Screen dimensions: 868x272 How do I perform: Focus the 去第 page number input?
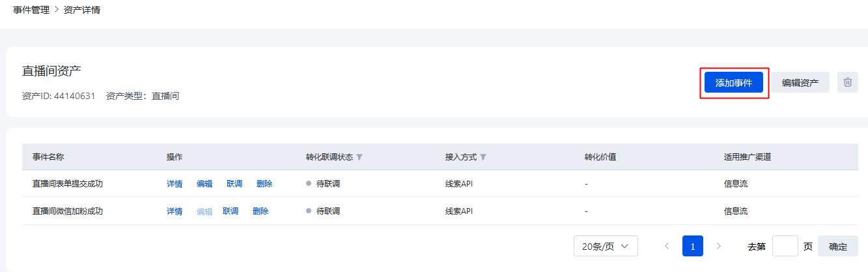[x=785, y=246]
